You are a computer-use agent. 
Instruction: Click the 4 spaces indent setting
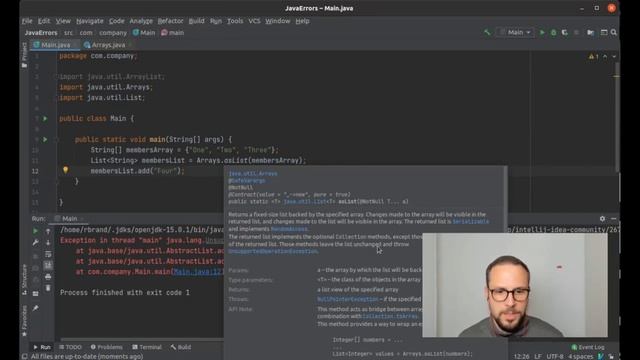(580, 356)
